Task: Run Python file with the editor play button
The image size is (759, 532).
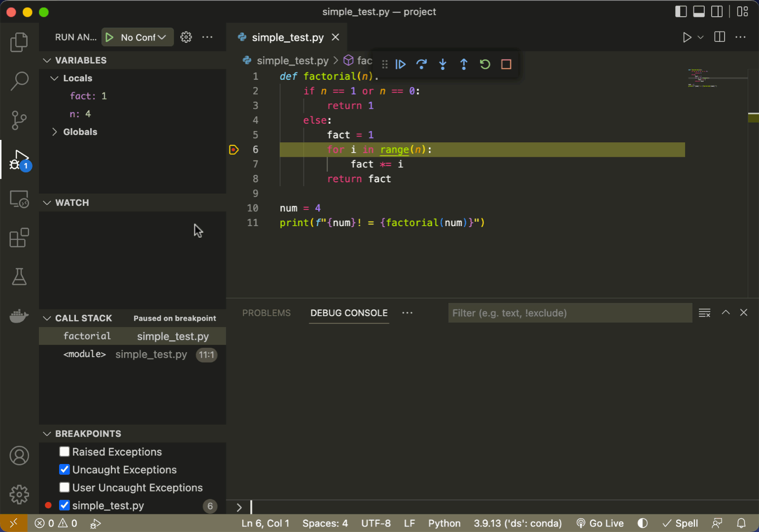Action: pyautogui.click(x=687, y=37)
